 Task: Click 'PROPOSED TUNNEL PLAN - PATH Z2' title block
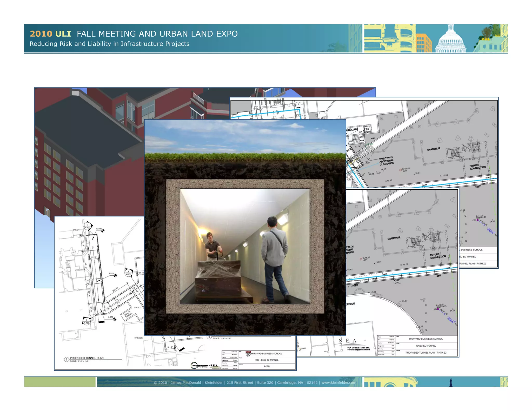pyautogui.click(x=426, y=353)
